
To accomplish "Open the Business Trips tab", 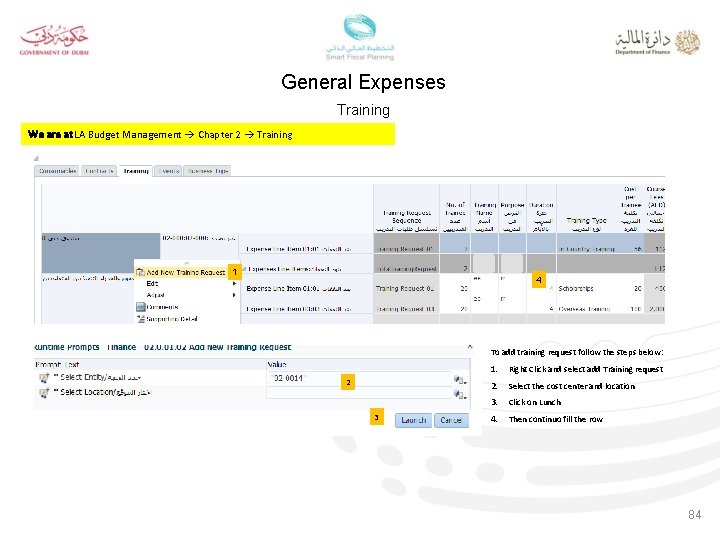I will pos(208,171).
